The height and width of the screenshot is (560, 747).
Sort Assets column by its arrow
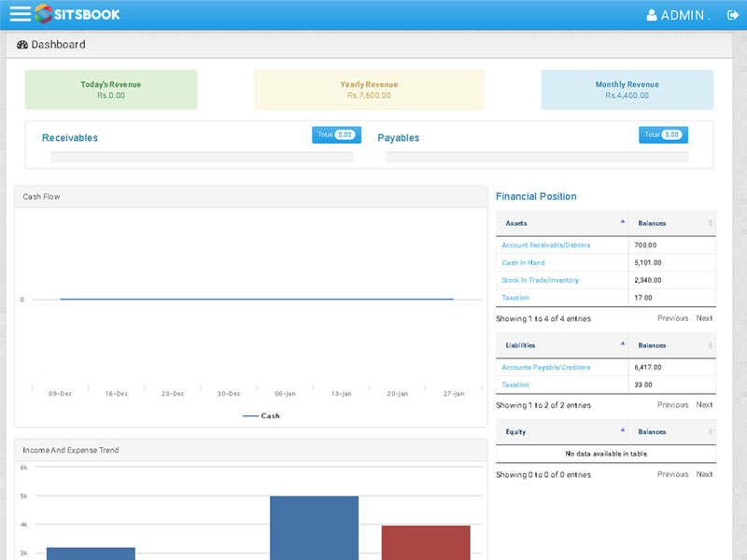click(x=623, y=222)
